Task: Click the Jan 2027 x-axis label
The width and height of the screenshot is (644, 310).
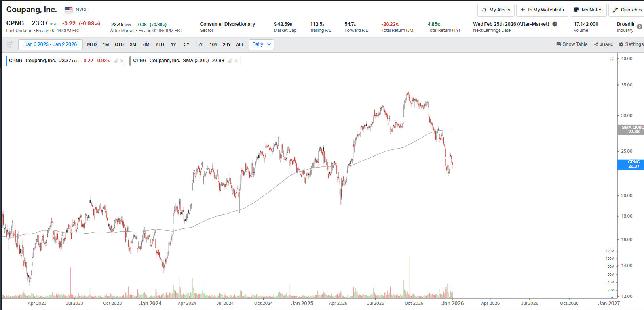Action: coord(609,303)
